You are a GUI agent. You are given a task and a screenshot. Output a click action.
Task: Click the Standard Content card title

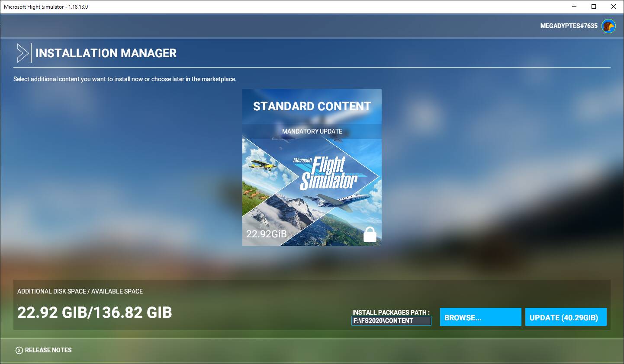coord(312,106)
